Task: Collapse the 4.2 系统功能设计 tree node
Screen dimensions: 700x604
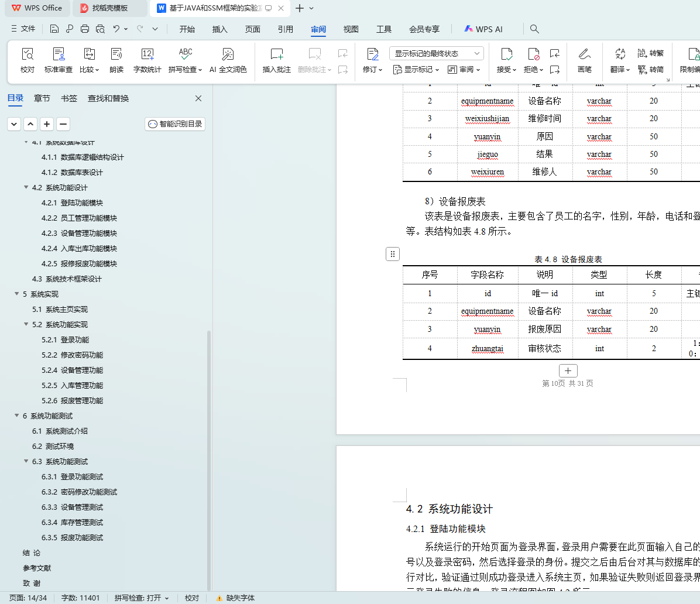Action: point(26,187)
